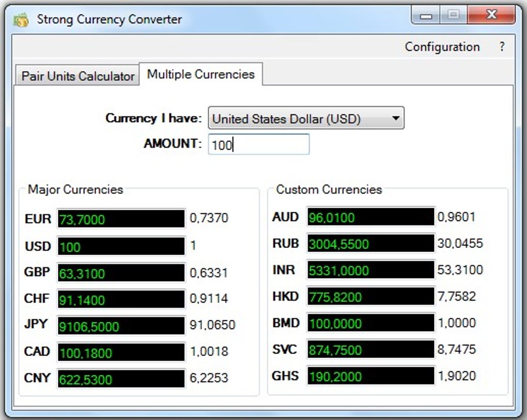The width and height of the screenshot is (527, 420).
Task: Minimize the Strong Currency Converter window
Action: [x=426, y=15]
